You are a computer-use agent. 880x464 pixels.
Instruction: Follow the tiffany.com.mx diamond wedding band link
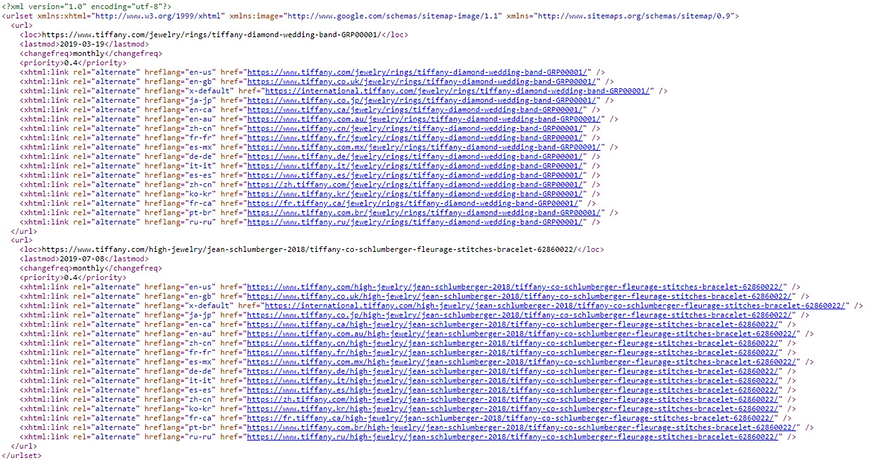pos(424,147)
